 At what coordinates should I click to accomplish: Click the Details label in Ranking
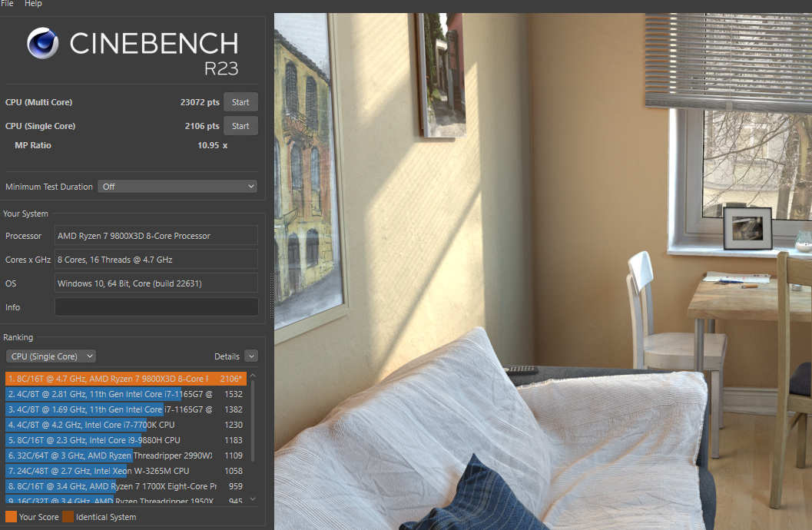click(x=227, y=356)
